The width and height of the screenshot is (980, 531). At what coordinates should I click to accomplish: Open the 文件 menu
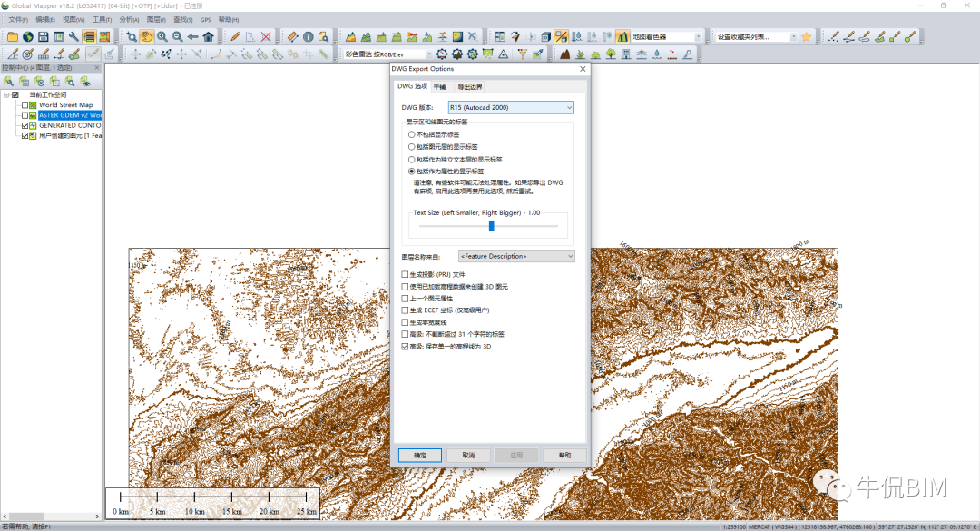(x=17, y=20)
